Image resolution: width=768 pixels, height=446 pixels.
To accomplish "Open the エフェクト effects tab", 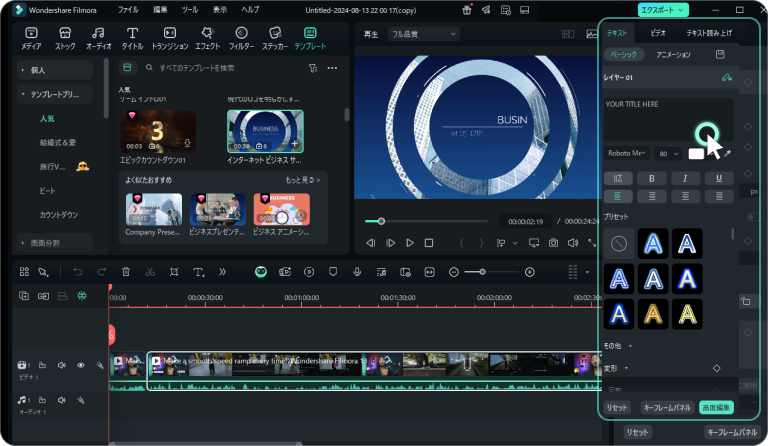I will [208, 38].
